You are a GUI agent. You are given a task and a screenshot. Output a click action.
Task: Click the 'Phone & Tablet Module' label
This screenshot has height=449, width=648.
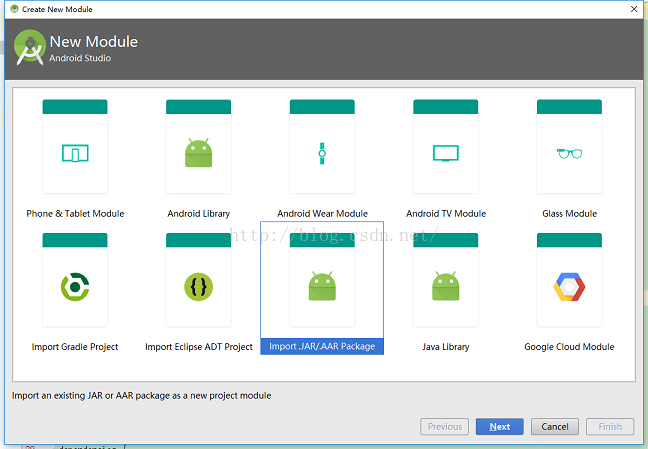tap(75, 213)
